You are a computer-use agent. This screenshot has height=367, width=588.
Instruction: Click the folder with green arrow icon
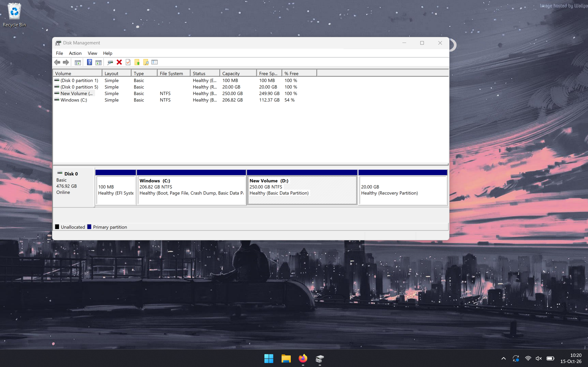click(137, 62)
